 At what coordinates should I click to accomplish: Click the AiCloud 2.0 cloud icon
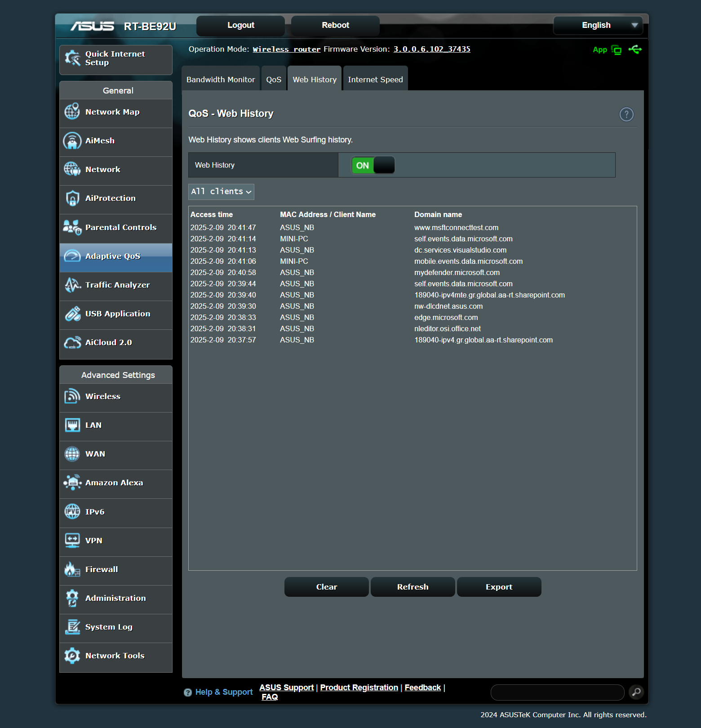(72, 342)
